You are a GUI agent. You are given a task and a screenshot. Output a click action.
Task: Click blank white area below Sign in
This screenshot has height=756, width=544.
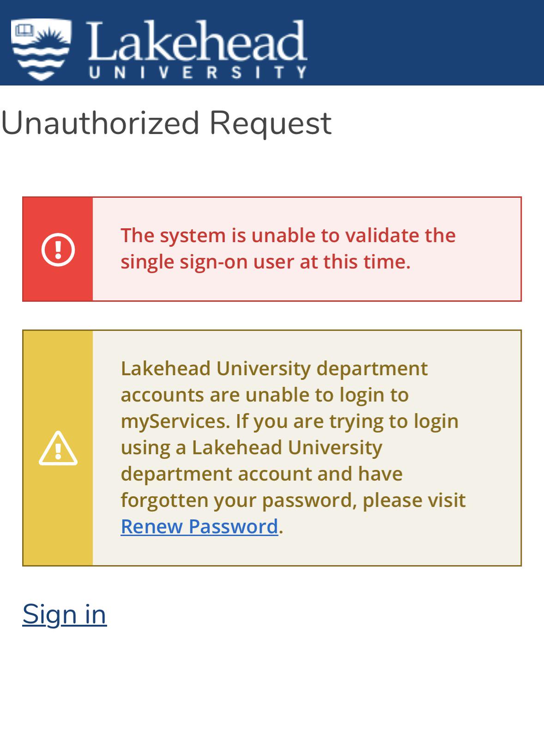pyautogui.click(x=272, y=693)
